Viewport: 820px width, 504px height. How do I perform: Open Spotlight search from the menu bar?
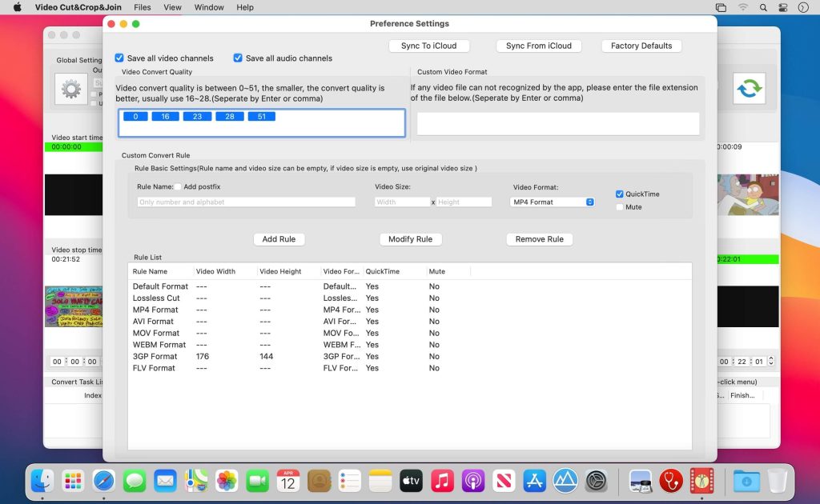point(762,7)
